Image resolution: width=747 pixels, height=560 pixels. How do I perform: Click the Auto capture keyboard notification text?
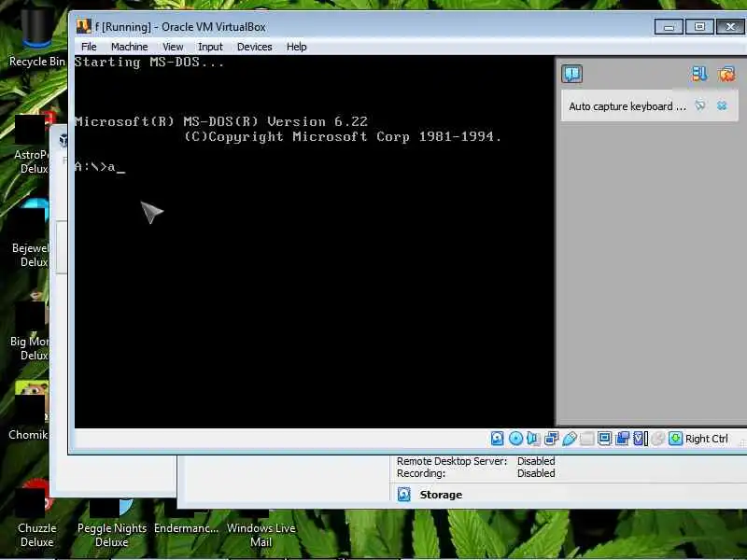point(627,106)
